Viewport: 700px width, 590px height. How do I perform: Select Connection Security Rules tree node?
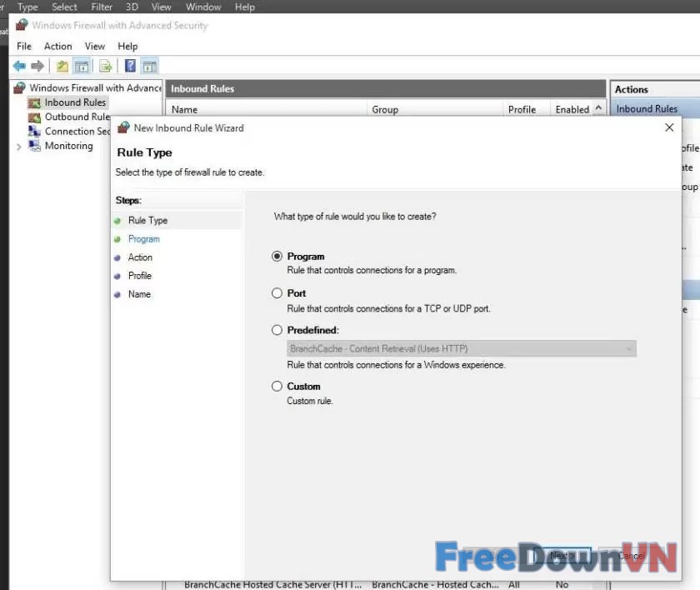(x=77, y=132)
